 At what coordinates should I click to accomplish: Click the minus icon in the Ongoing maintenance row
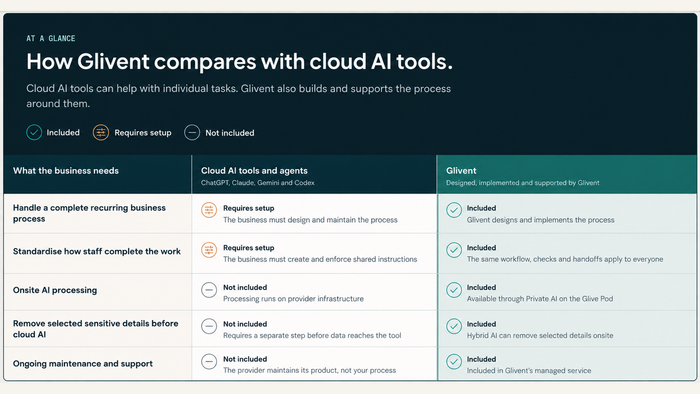point(209,361)
